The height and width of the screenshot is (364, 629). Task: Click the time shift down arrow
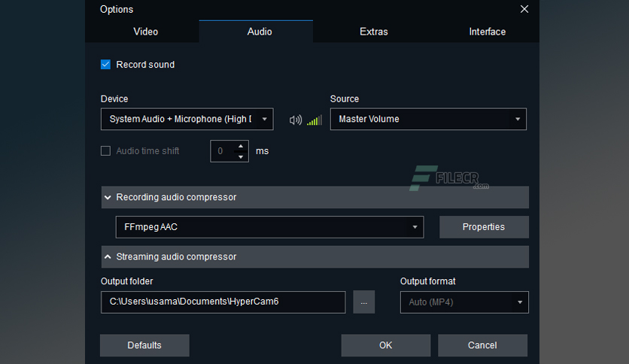[x=241, y=156]
